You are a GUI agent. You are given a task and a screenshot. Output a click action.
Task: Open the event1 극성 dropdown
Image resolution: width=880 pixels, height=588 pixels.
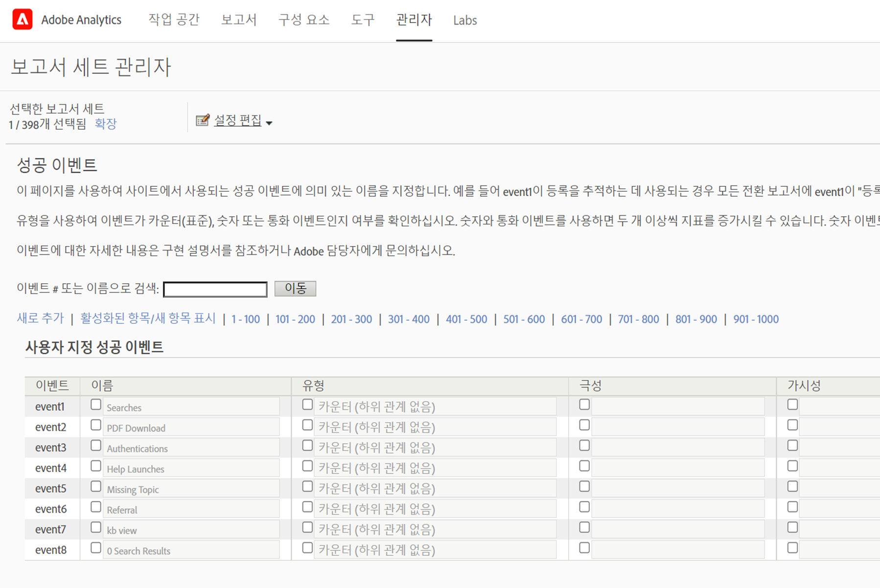(678, 407)
